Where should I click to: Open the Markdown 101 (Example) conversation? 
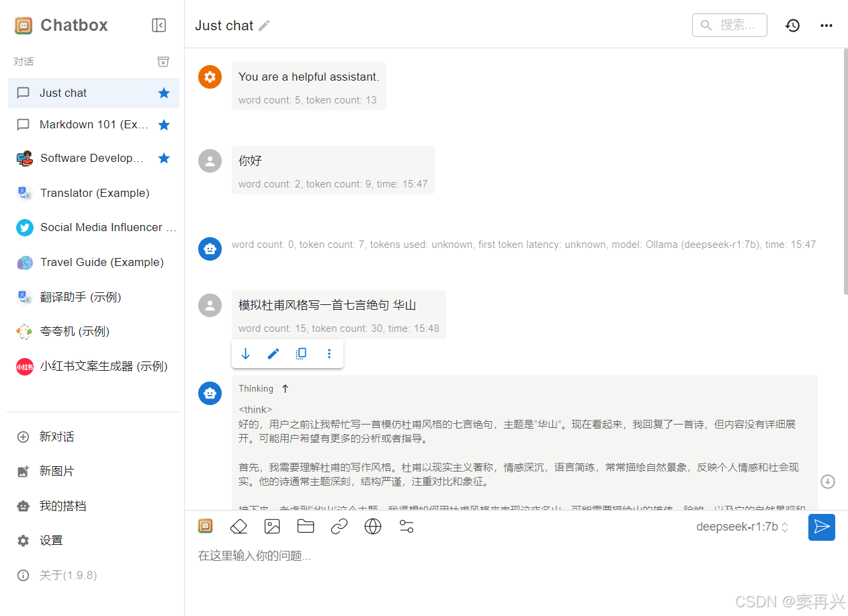point(93,125)
